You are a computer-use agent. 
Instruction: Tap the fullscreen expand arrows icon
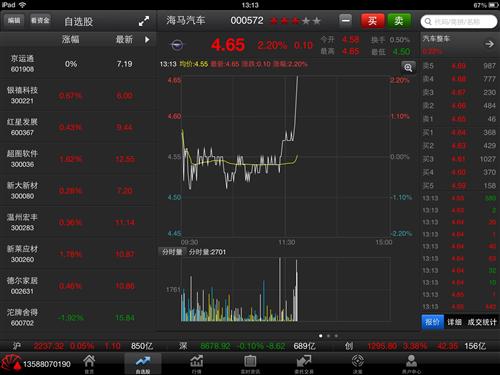(x=144, y=21)
